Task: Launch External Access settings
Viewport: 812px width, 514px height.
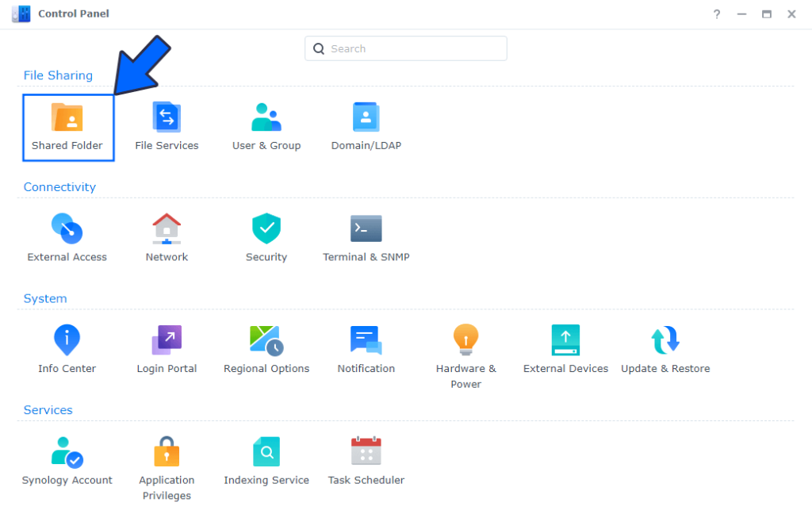Action: pos(67,229)
